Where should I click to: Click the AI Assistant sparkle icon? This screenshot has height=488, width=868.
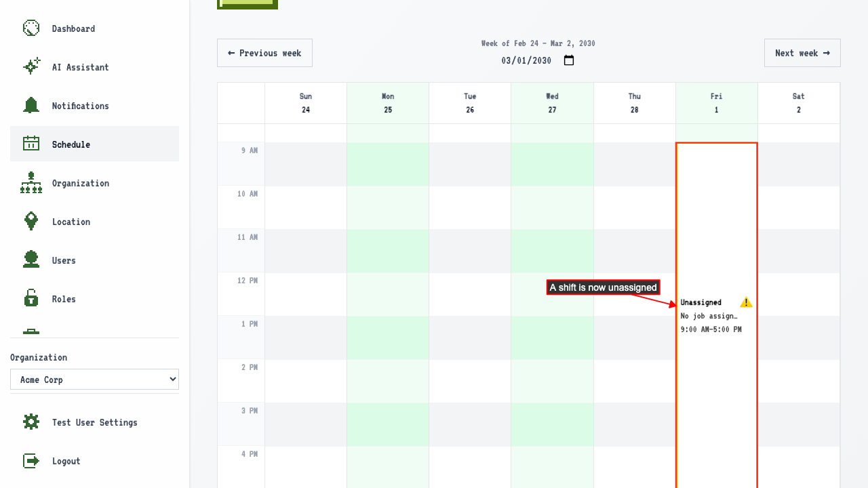point(31,67)
